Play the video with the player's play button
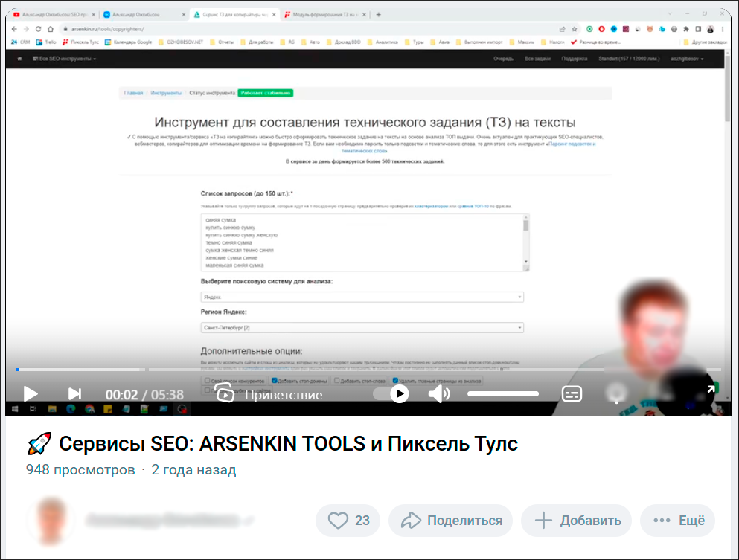This screenshot has height=560, width=739. [31, 393]
